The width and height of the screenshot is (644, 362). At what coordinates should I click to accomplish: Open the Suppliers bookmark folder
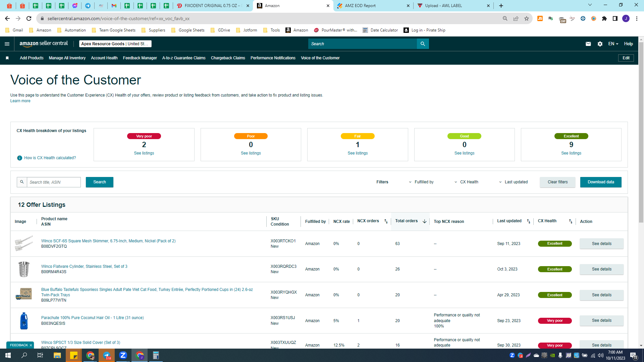coord(153,30)
